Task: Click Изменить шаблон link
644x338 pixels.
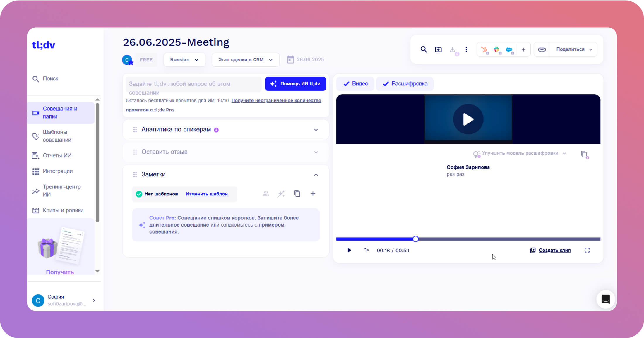Action: coord(207,194)
